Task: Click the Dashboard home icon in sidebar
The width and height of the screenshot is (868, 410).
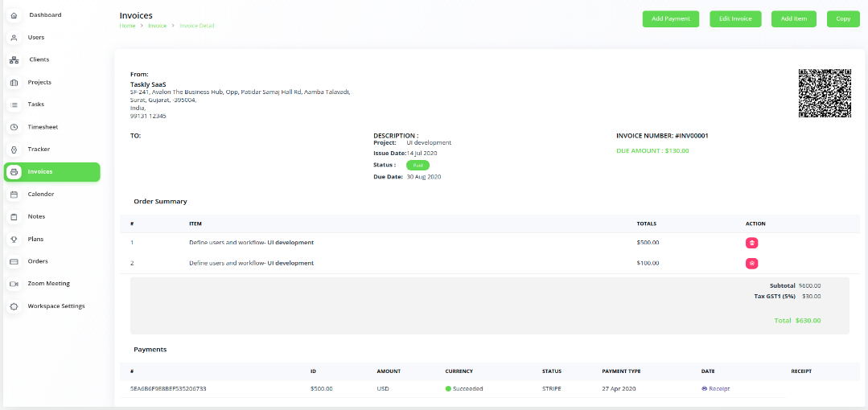Action: click(x=14, y=15)
